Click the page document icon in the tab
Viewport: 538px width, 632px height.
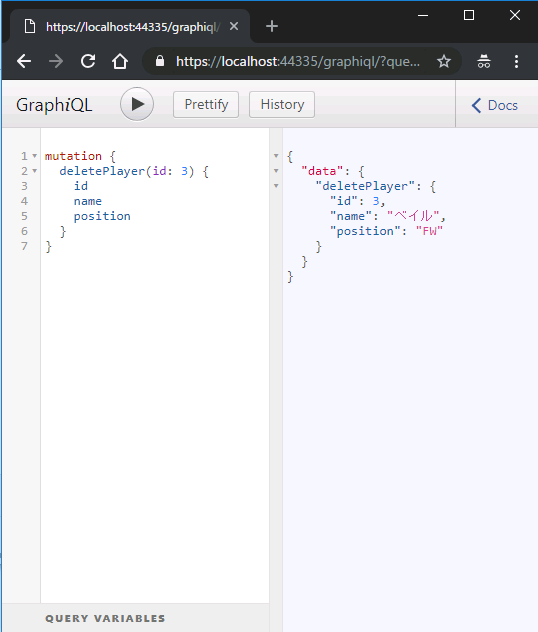pyautogui.click(x=29, y=27)
